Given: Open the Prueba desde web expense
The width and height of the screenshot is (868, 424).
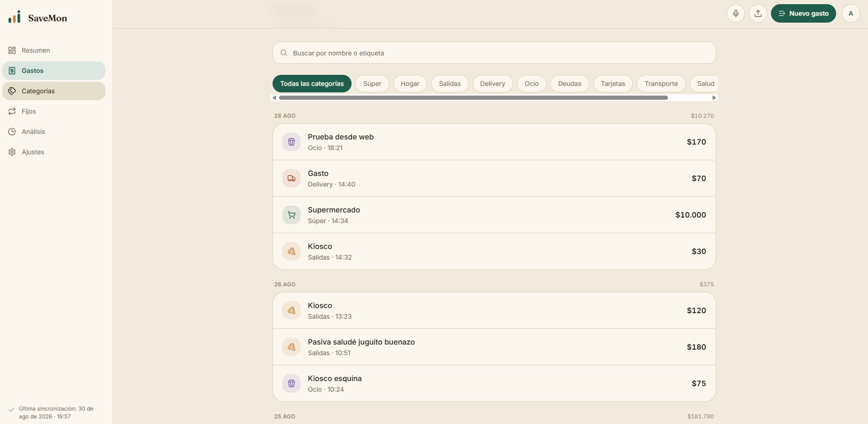Looking at the screenshot, I should (494, 142).
